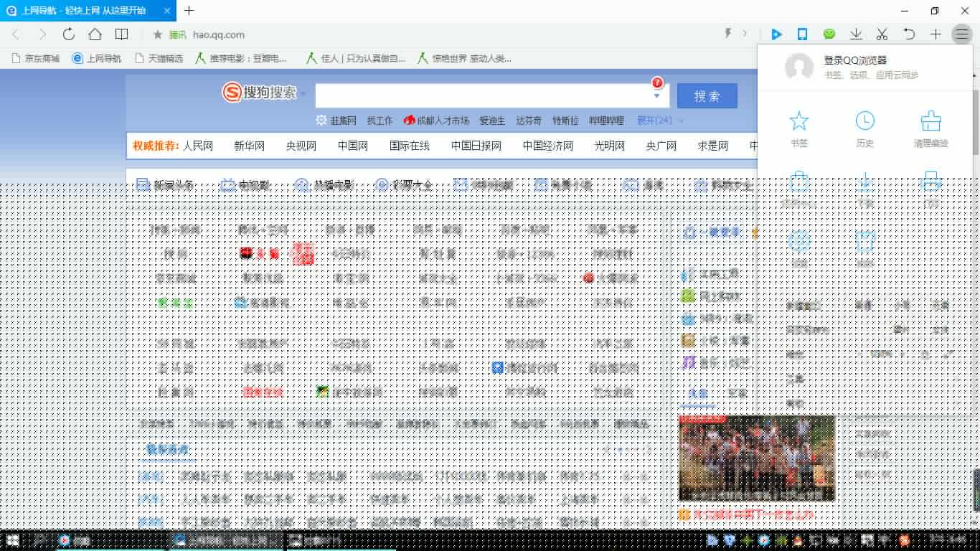Expand search suggestions arrow with badge 7
This screenshot has width=980, height=551.
click(x=656, y=95)
